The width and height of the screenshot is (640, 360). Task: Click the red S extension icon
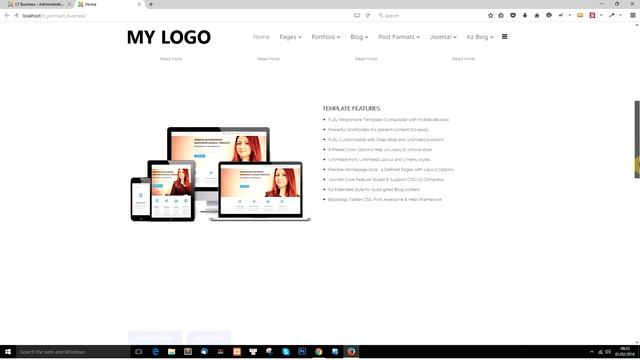click(x=592, y=16)
